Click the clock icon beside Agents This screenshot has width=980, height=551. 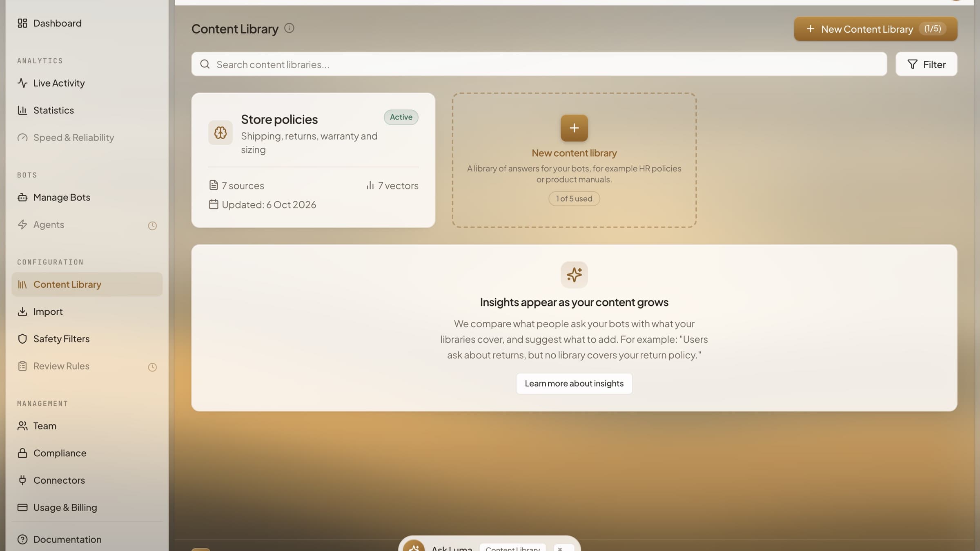pyautogui.click(x=152, y=226)
